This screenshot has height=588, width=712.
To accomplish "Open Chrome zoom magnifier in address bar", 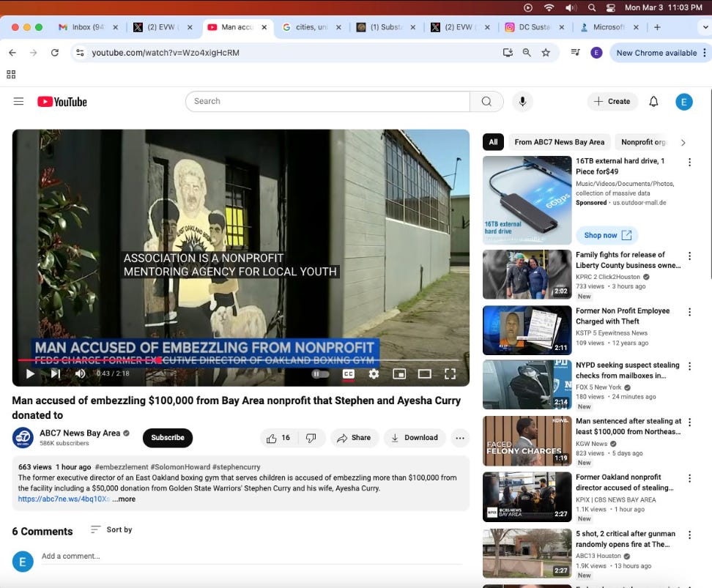I will coord(527,53).
